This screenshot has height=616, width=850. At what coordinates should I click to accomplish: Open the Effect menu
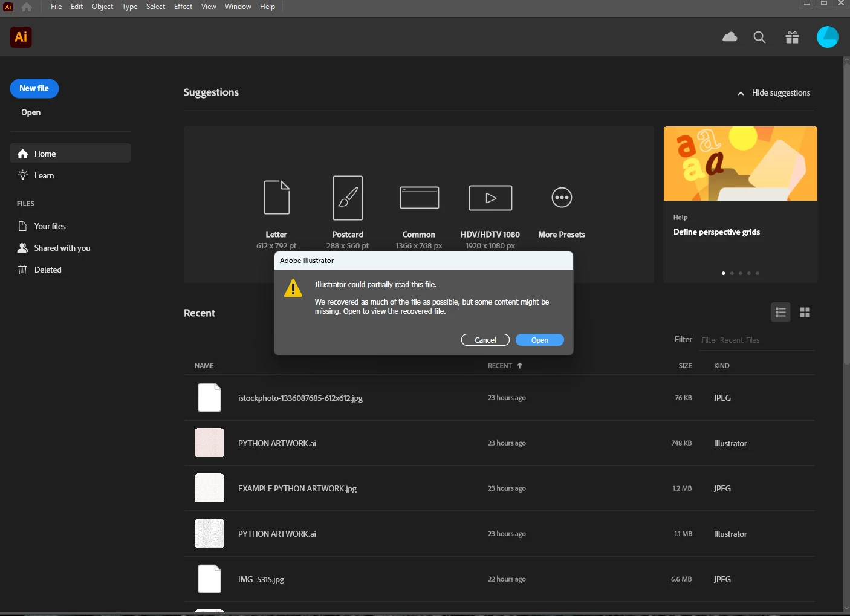tap(183, 7)
